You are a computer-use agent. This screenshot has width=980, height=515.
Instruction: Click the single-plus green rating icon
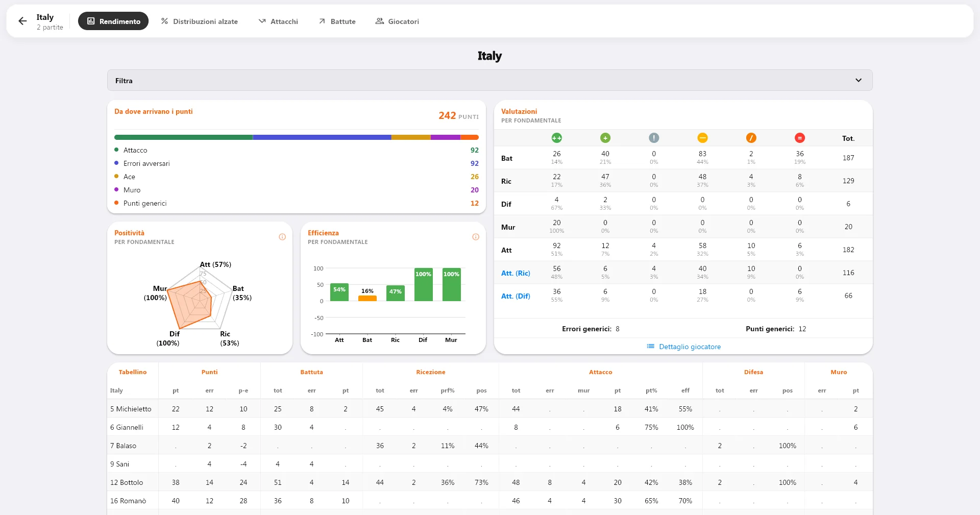(x=605, y=138)
